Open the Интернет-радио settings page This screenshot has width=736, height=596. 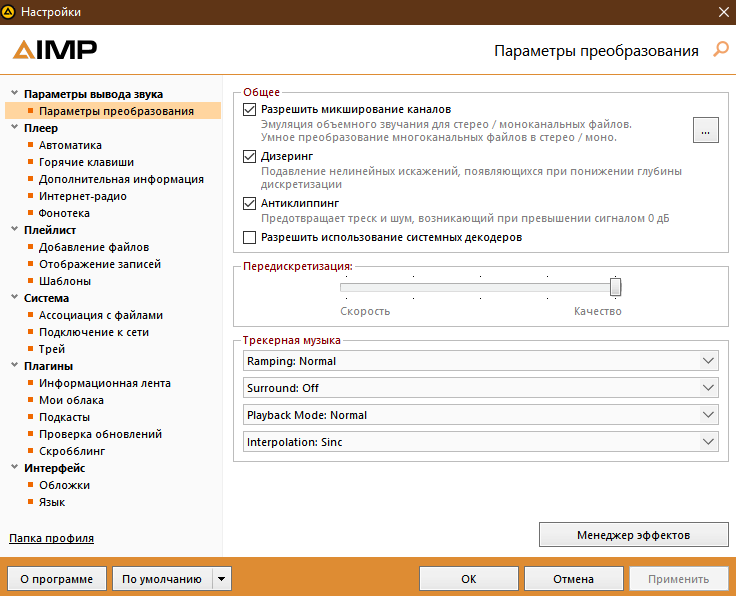82,196
